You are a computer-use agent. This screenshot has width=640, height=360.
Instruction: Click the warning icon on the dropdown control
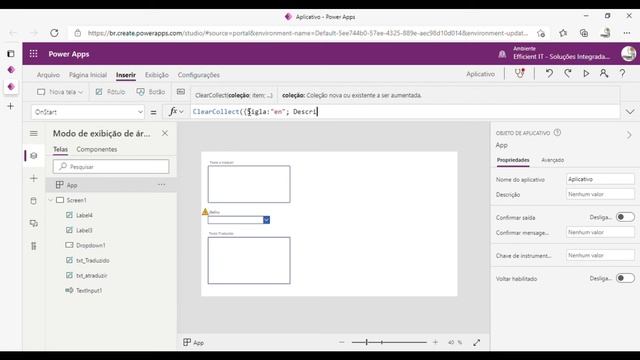[205, 212]
